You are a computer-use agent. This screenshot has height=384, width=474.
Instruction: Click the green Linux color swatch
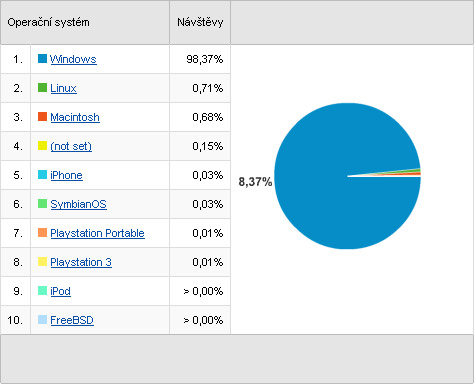(42, 88)
